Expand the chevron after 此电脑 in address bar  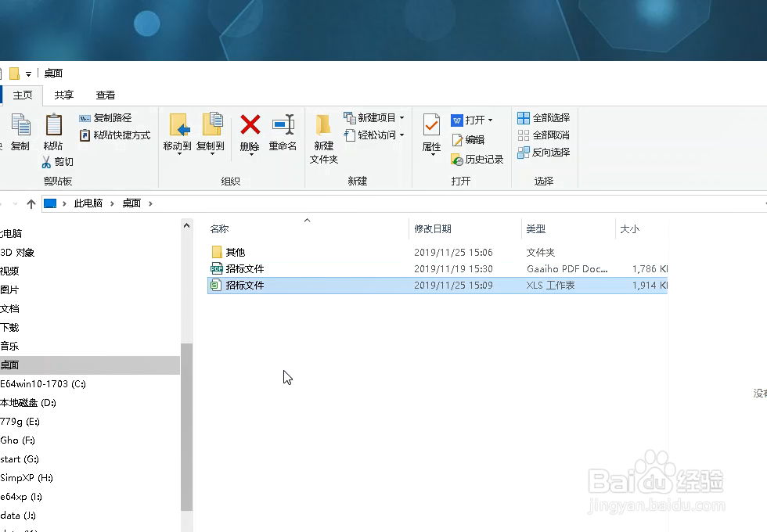(112, 203)
